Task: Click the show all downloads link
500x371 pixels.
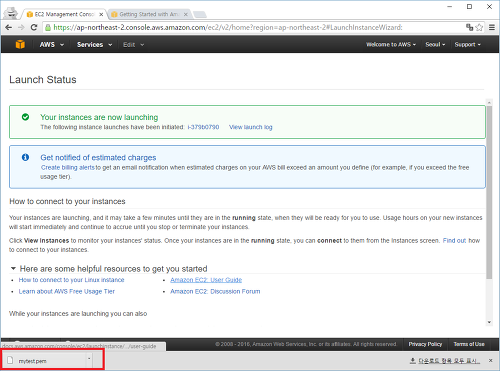Action: (x=445, y=361)
